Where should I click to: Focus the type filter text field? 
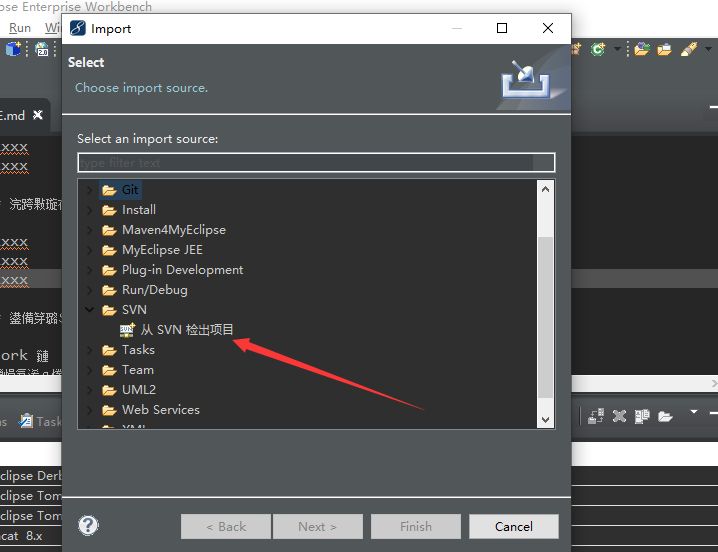coord(316,163)
